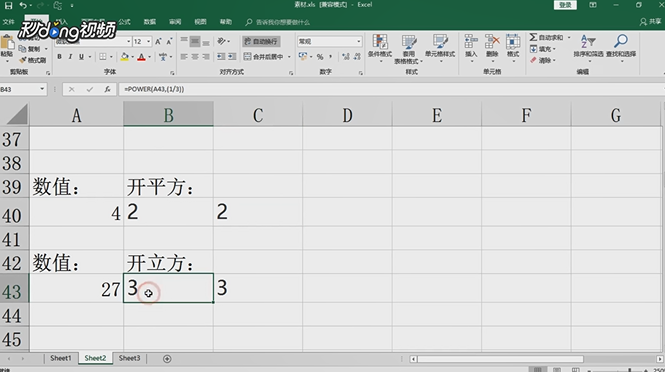Open the font color dropdown arrow
Viewport: 665px width, 372px height.
coord(149,57)
